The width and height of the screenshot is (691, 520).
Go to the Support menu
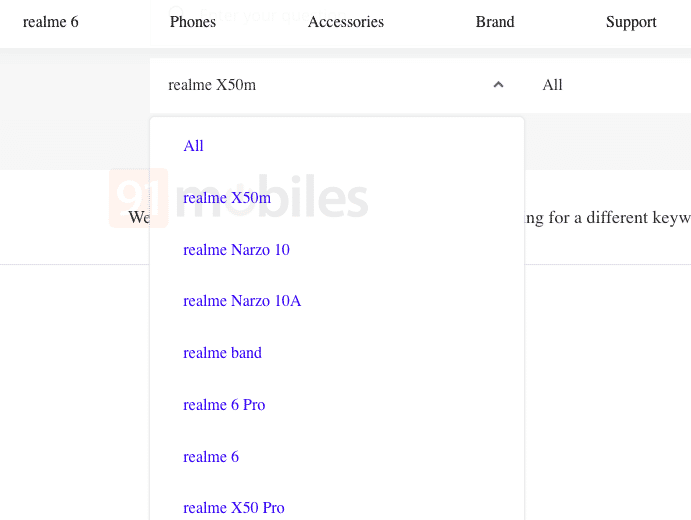click(x=631, y=22)
